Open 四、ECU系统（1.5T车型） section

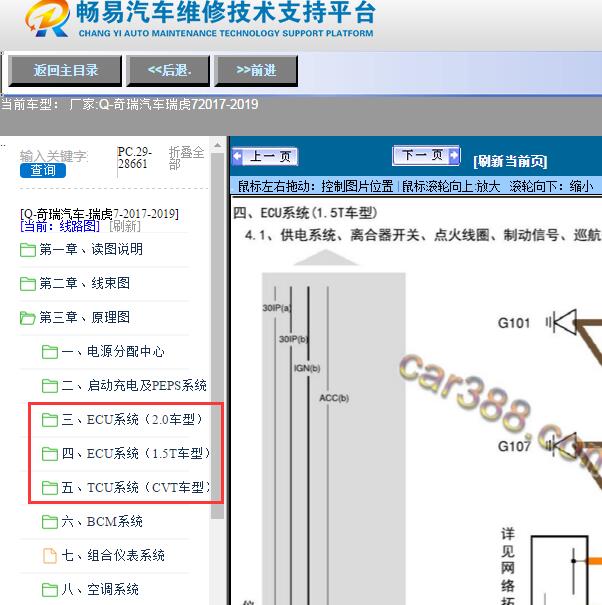pyautogui.click(x=136, y=453)
